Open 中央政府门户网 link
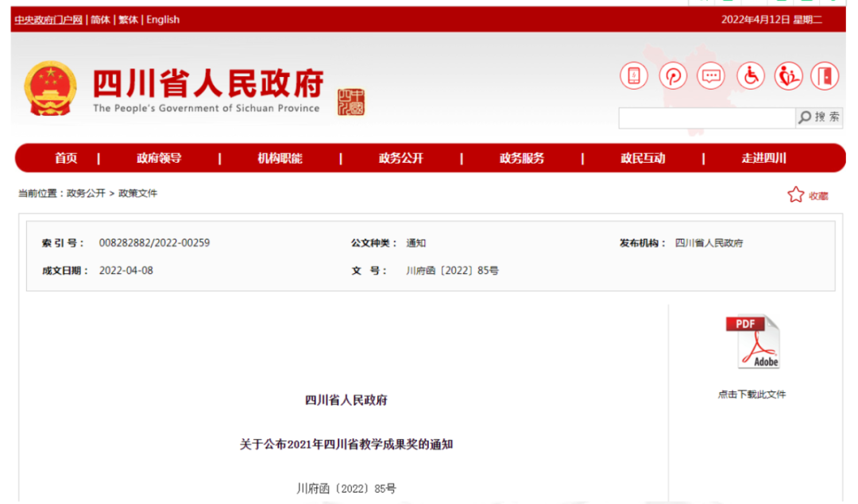 tap(48, 20)
